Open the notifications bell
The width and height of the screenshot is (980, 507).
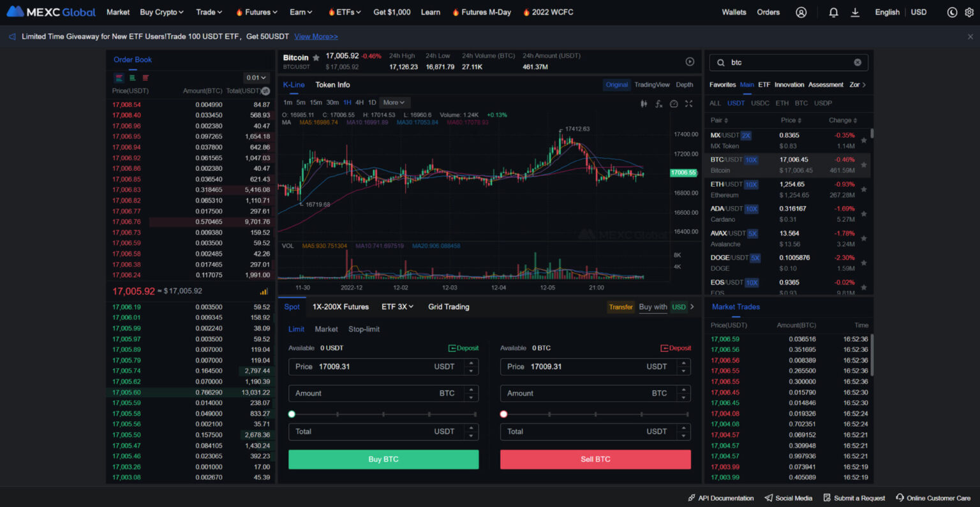pyautogui.click(x=833, y=12)
